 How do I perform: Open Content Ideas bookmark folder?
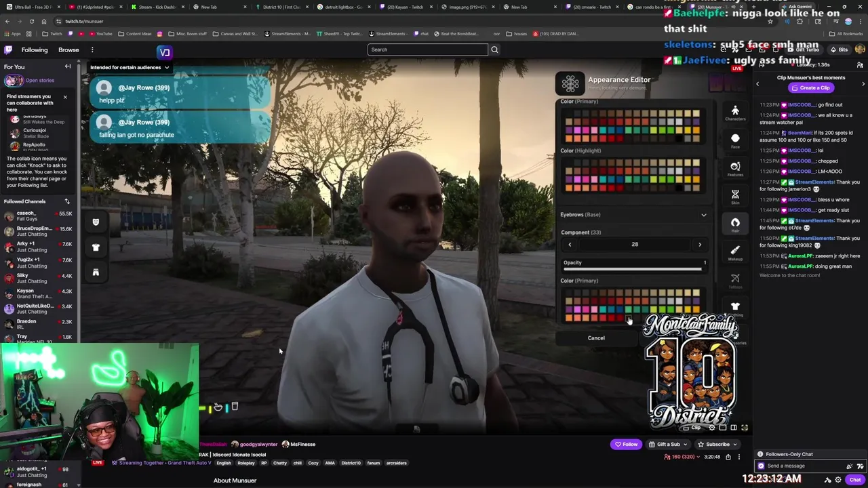pos(135,34)
